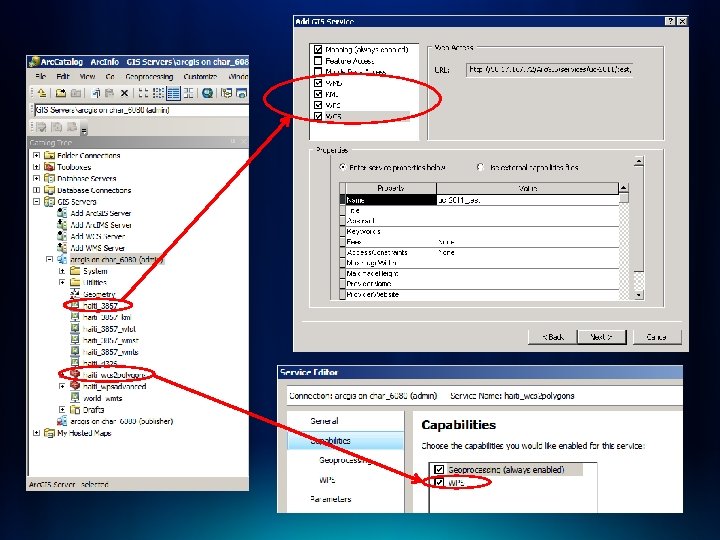Click the Disconnect Folder toolbar icon
Image resolution: width=720 pixels, height=540 pixels.
tap(76, 93)
